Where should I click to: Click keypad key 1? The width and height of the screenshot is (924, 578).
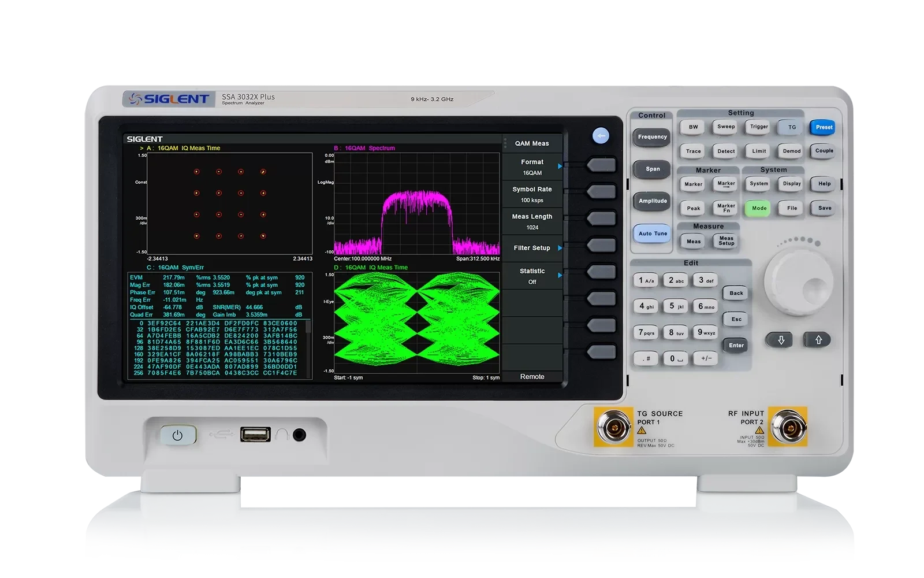click(646, 280)
